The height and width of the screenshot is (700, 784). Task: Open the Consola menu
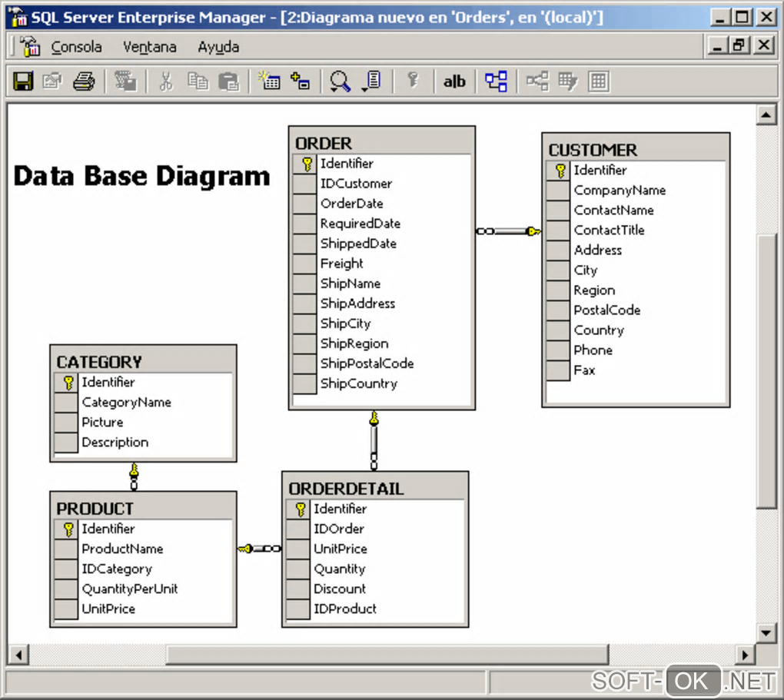77,47
